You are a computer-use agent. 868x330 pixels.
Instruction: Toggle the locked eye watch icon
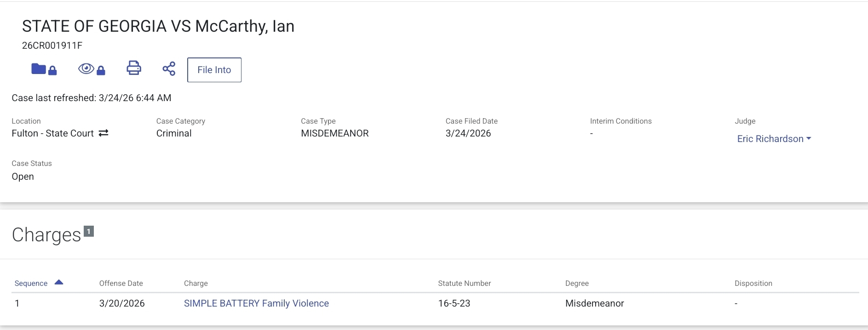(x=92, y=69)
